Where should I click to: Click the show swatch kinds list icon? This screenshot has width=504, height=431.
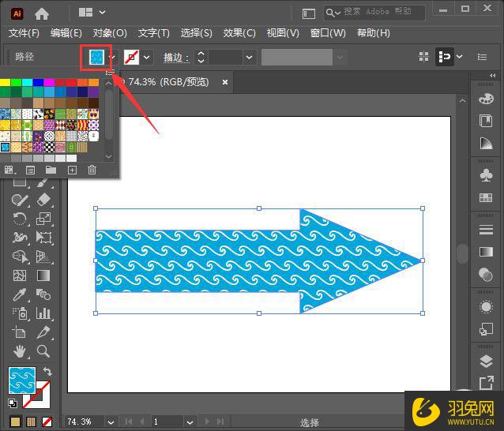click(x=30, y=171)
